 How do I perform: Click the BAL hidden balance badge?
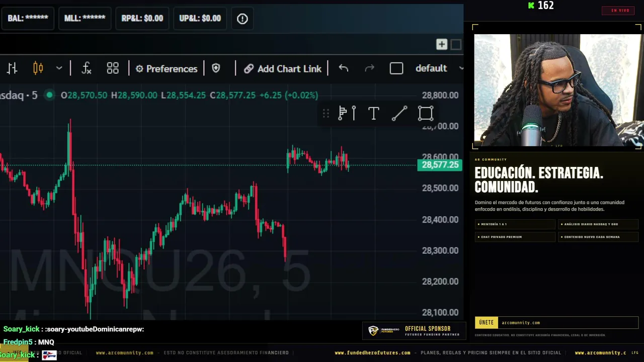pos(28,19)
